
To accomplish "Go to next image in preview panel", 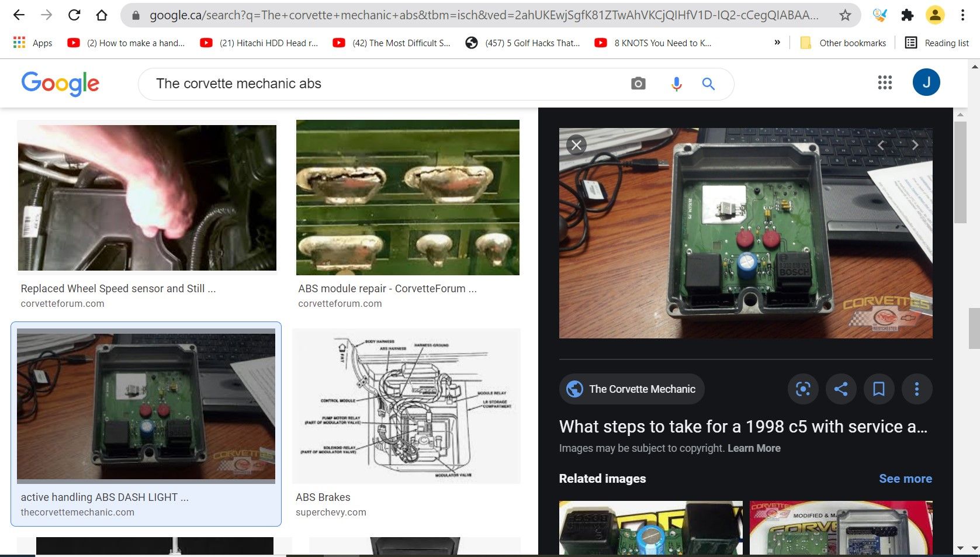I will [915, 145].
